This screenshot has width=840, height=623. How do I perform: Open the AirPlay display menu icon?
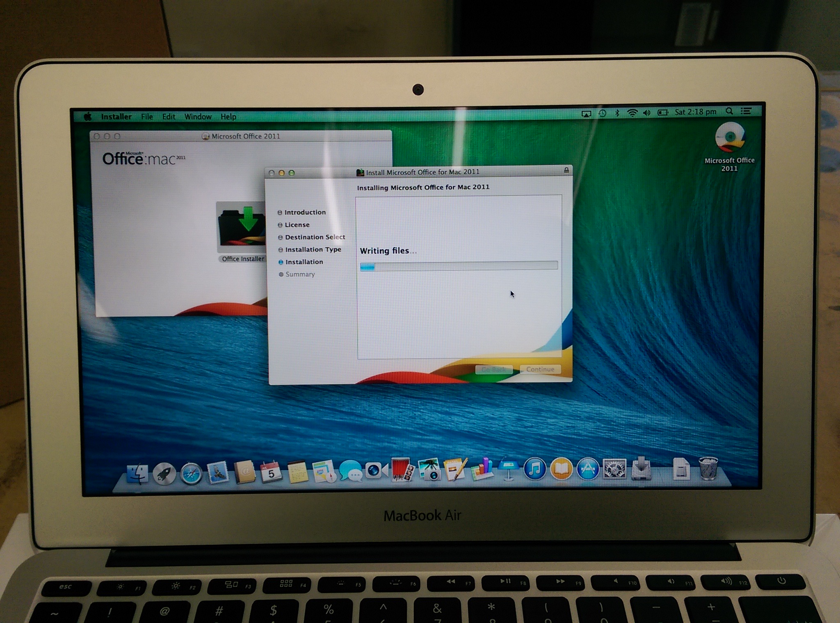click(587, 114)
